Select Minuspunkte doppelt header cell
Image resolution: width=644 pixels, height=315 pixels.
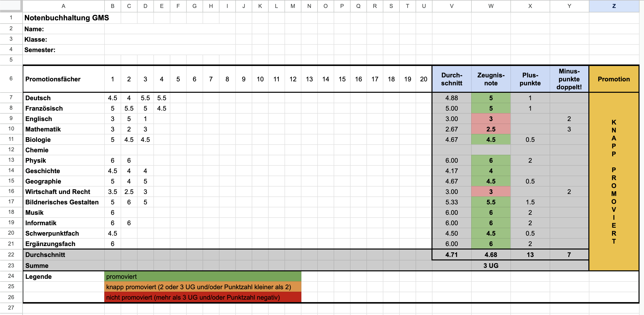coord(569,79)
